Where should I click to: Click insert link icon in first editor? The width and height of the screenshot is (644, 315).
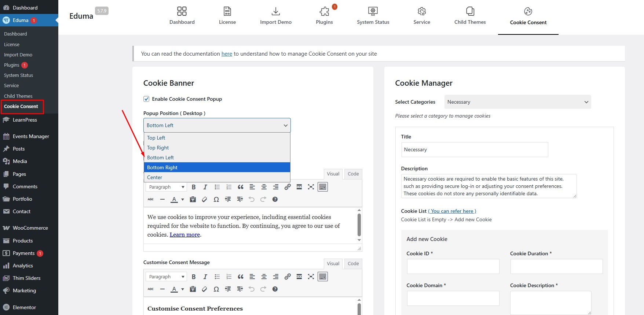(x=288, y=187)
